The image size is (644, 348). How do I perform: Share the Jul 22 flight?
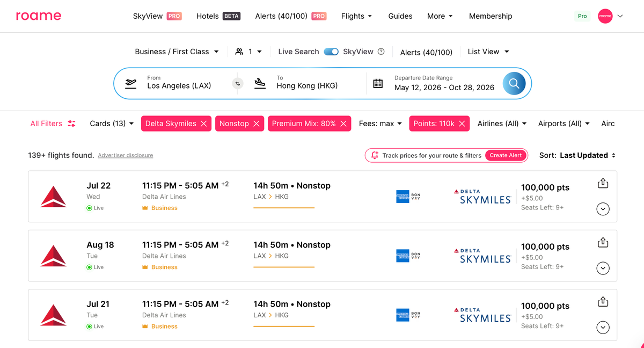coord(603,183)
